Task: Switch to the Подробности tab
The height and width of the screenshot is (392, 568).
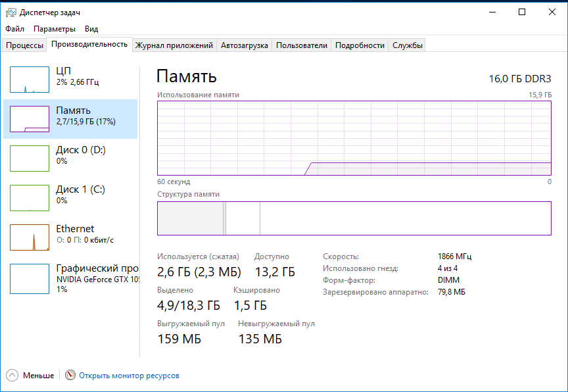Action: (x=360, y=45)
